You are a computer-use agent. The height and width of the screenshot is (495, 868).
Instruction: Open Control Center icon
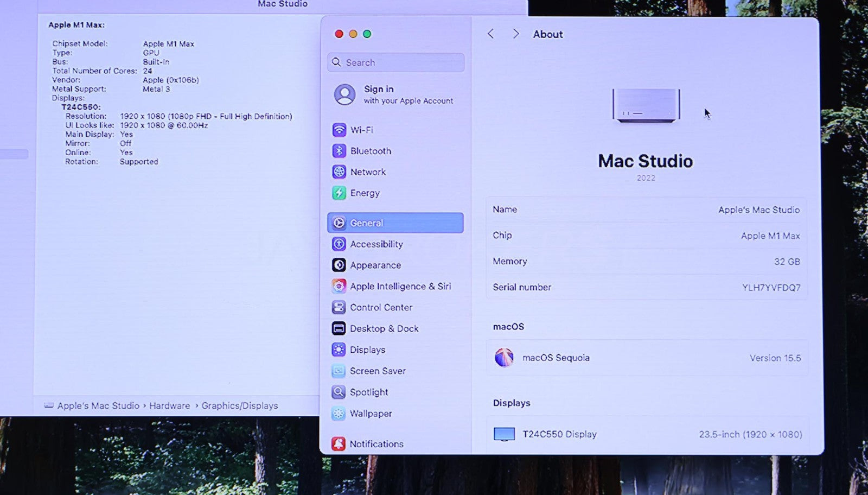pyautogui.click(x=339, y=307)
